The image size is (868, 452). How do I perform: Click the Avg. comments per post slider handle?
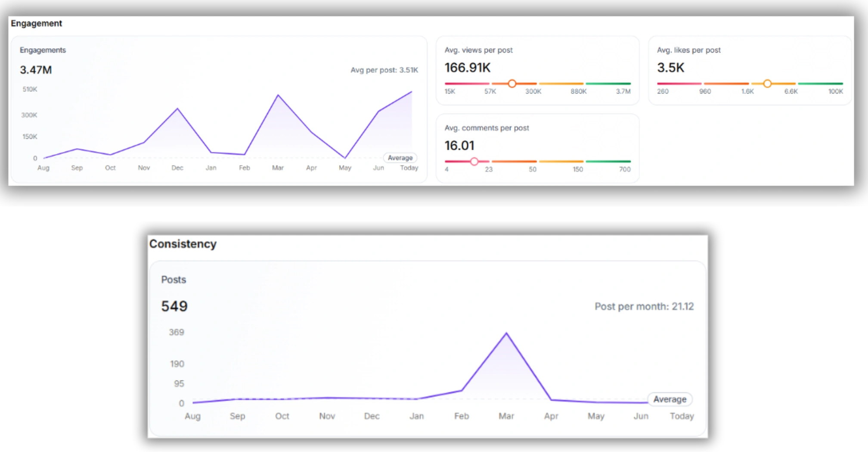click(474, 162)
